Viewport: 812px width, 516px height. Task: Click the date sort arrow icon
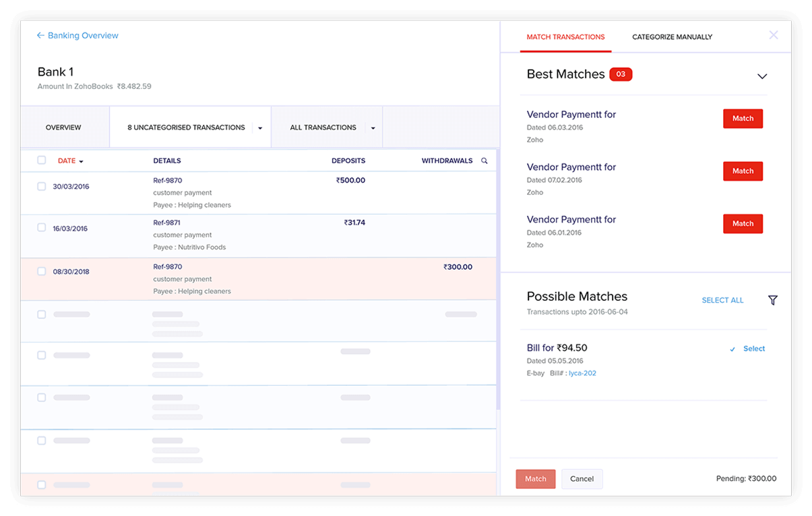82,162
